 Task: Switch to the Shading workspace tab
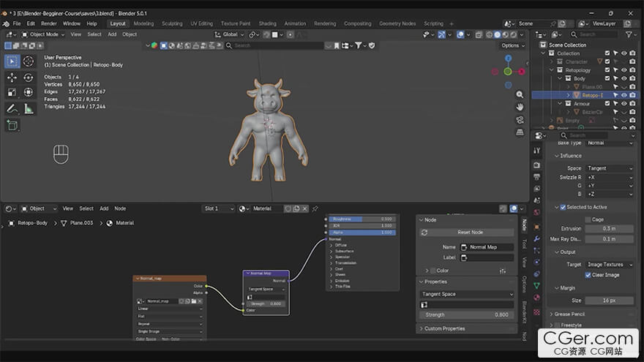pos(267,23)
